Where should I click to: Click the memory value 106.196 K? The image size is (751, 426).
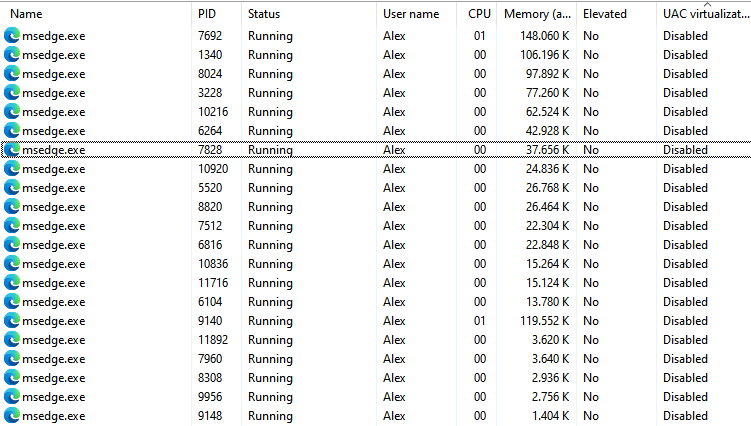pyautogui.click(x=545, y=55)
